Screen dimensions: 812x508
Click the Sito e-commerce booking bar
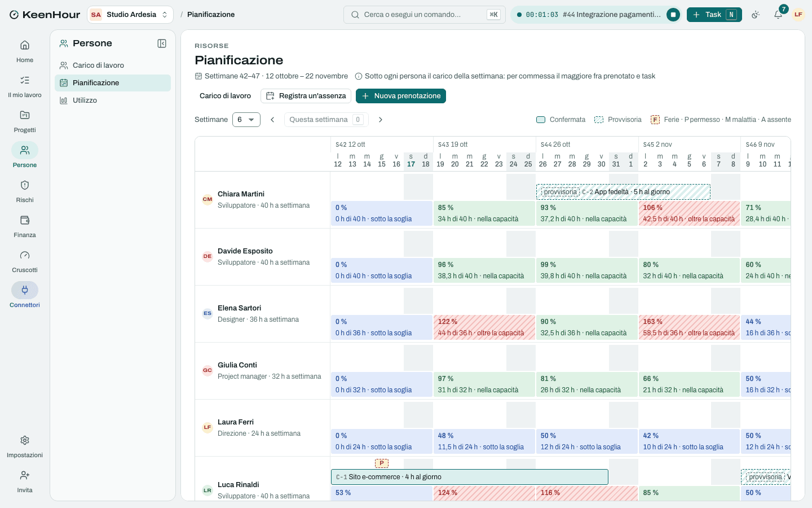470,477
